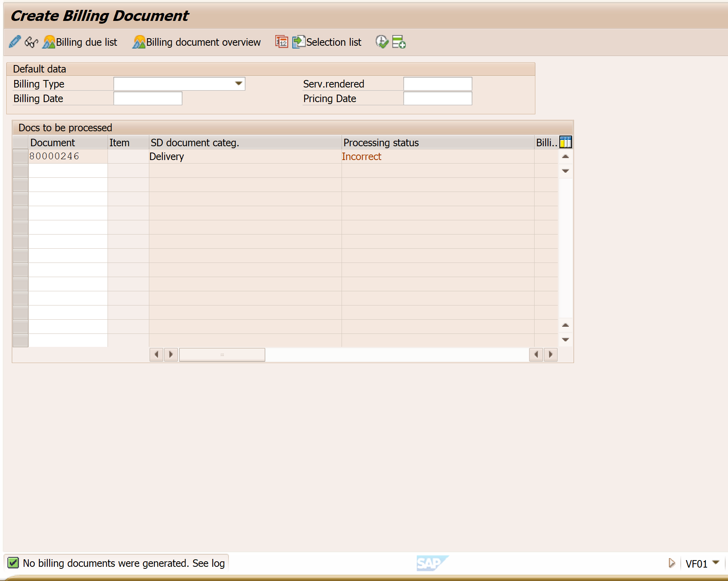Image resolution: width=728 pixels, height=581 pixels.
Task: Select the truncated Billi.. column header
Action: pos(546,142)
